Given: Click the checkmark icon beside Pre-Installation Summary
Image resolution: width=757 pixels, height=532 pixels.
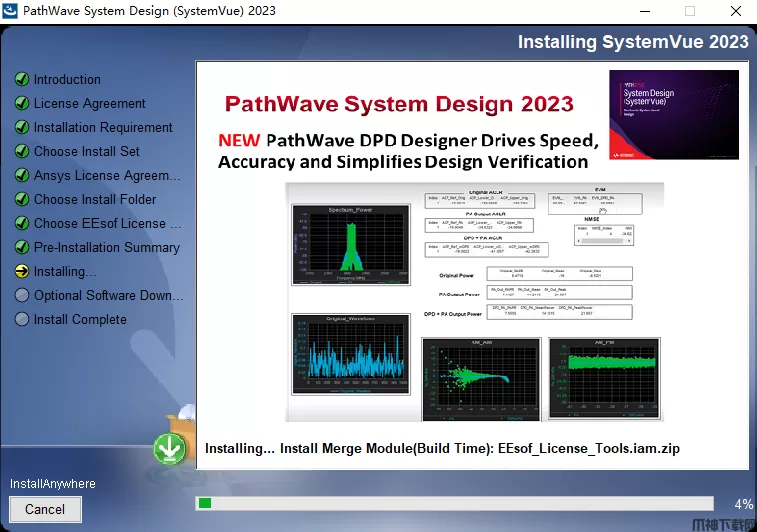Looking at the screenshot, I should click(21, 247).
